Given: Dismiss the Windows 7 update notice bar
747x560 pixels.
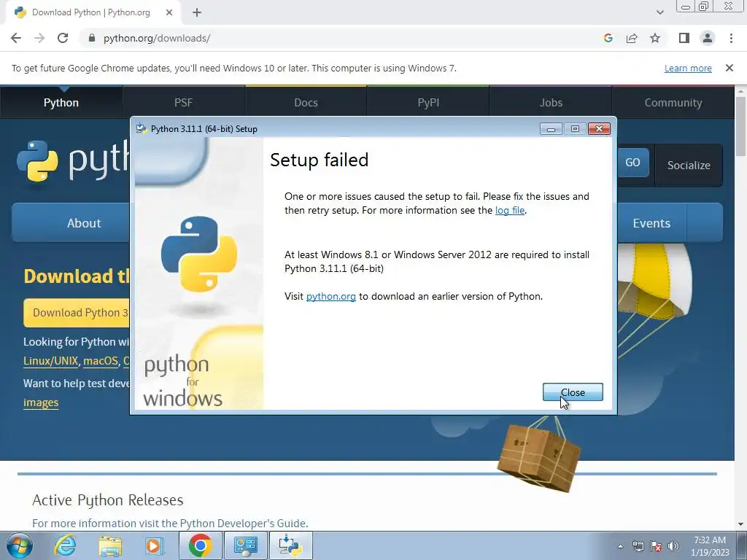Looking at the screenshot, I should coord(729,68).
